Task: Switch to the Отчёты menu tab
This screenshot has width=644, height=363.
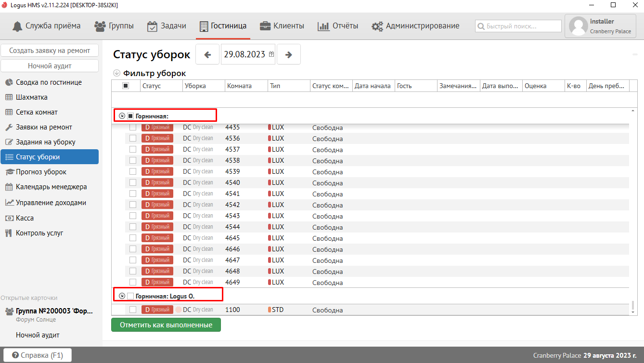Action: 338,26
